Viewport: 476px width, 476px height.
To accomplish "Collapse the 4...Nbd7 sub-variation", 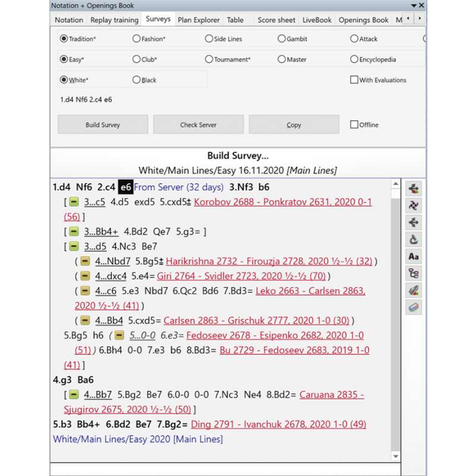I will click(85, 261).
